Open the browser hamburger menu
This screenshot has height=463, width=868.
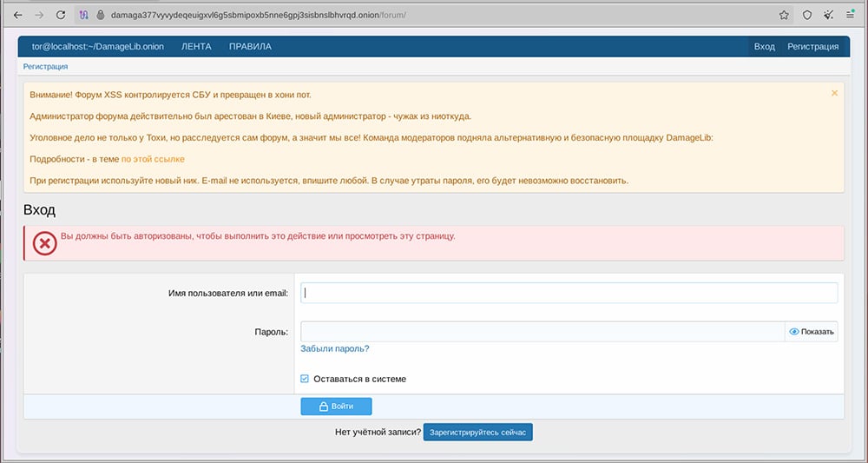(x=850, y=15)
